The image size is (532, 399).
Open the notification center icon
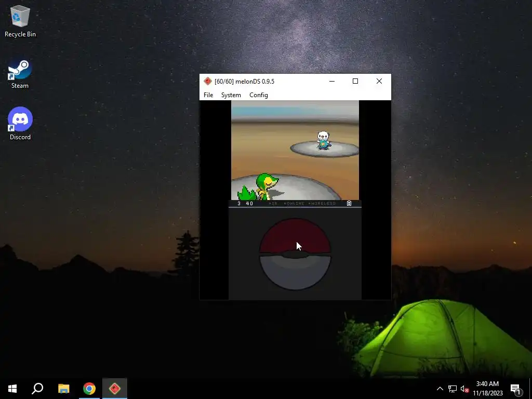pos(516,389)
